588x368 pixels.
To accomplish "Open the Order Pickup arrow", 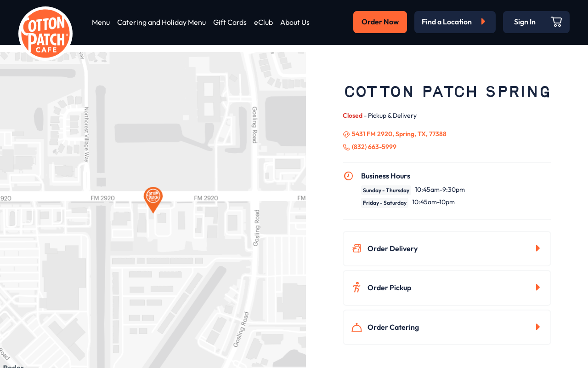I will click(x=538, y=287).
